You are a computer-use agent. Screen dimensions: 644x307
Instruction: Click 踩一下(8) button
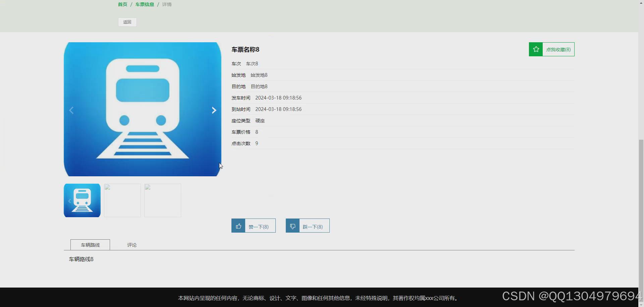click(x=308, y=226)
